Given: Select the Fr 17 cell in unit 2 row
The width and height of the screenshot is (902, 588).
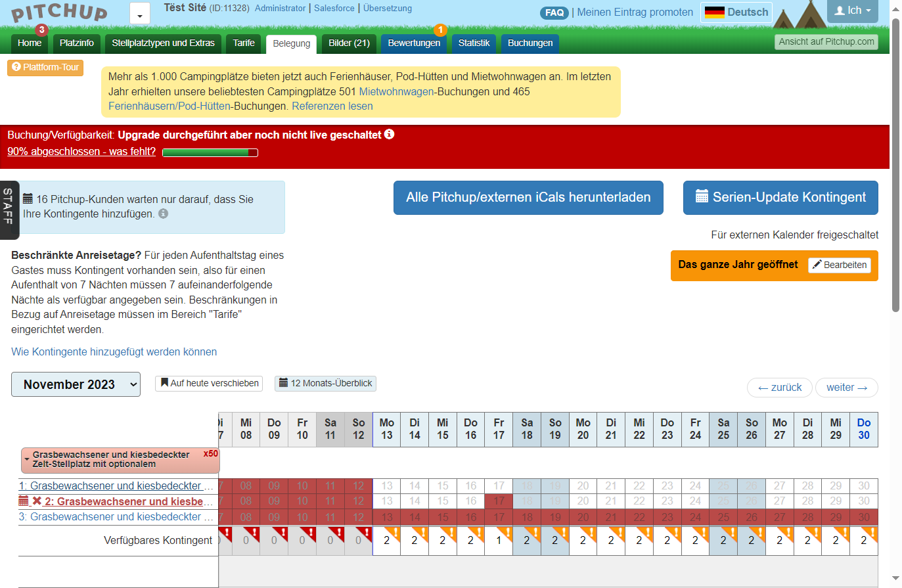Looking at the screenshot, I should click(x=499, y=501).
